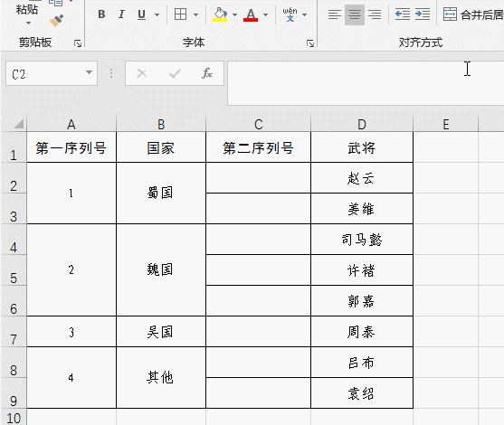Click the Format Painter brush icon
The width and height of the screenshot is (504, 425).
[x=57, y=21]
